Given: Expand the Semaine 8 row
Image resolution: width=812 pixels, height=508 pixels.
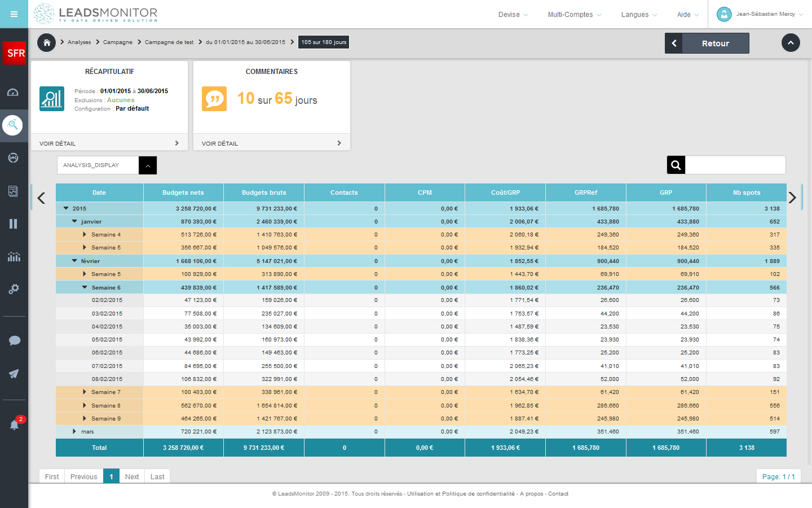Looking at the screenshot, I should click(85, 405).
